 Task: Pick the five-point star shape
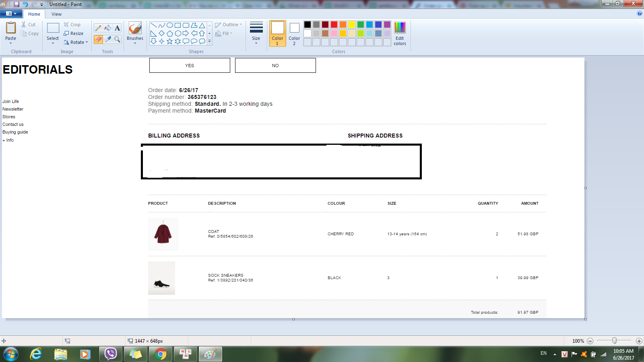170,41
